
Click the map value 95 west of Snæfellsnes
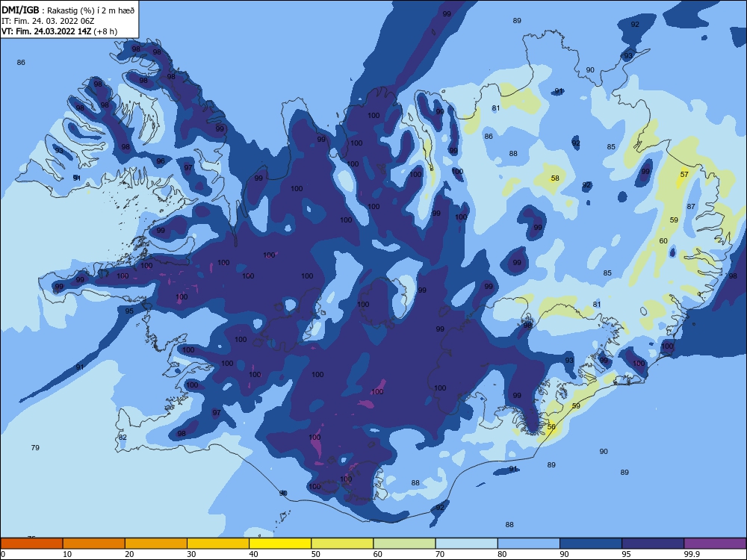click(129, 311)
